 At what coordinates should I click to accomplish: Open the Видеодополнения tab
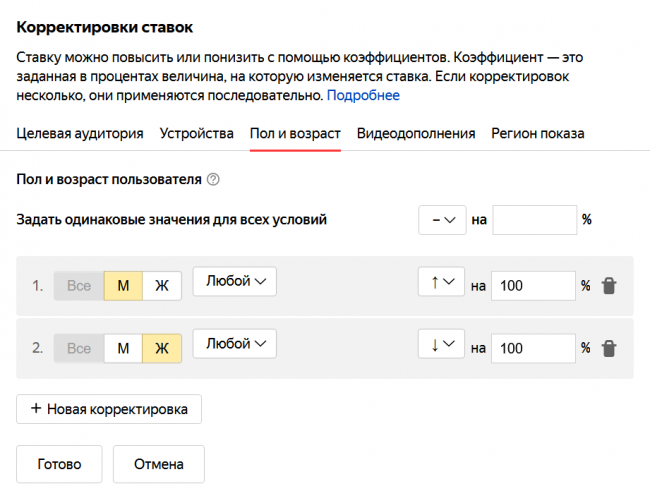pyautogui.click(x=416, y=134)
